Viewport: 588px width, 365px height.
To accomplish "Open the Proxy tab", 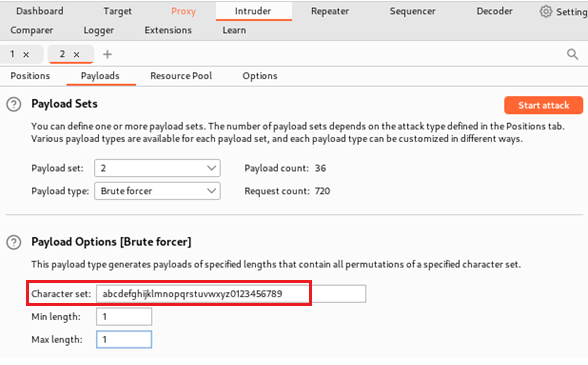I will point(183,11).
